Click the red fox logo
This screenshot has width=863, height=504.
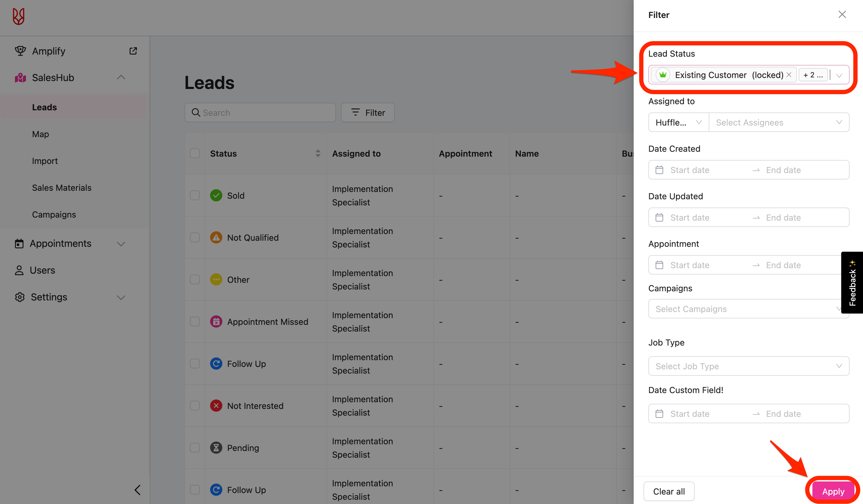(19, 16)
